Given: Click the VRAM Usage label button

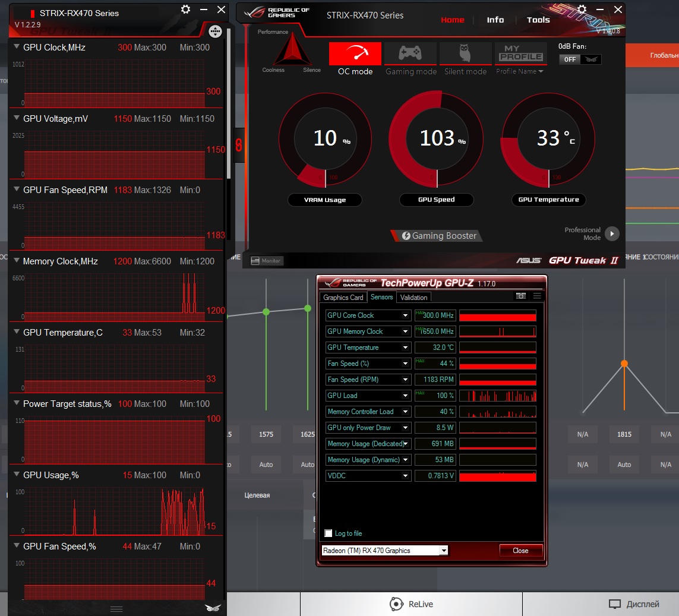Looking at the screenshot, I should click(x=325, y=200).
